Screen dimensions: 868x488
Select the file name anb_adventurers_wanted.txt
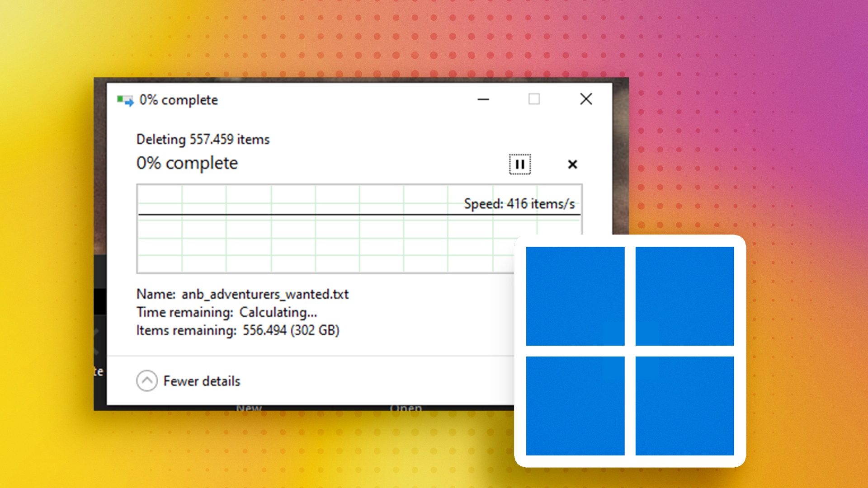tap(265, 294)
